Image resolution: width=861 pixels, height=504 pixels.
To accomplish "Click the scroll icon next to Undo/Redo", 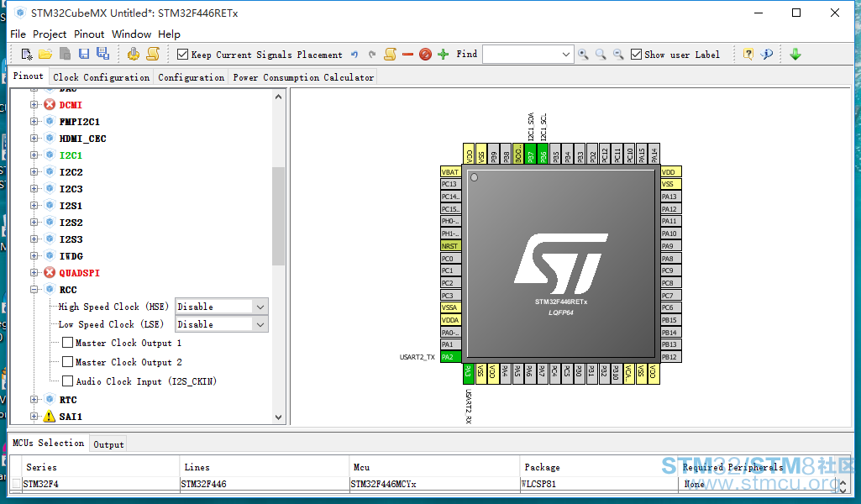I will coord(391,54).
